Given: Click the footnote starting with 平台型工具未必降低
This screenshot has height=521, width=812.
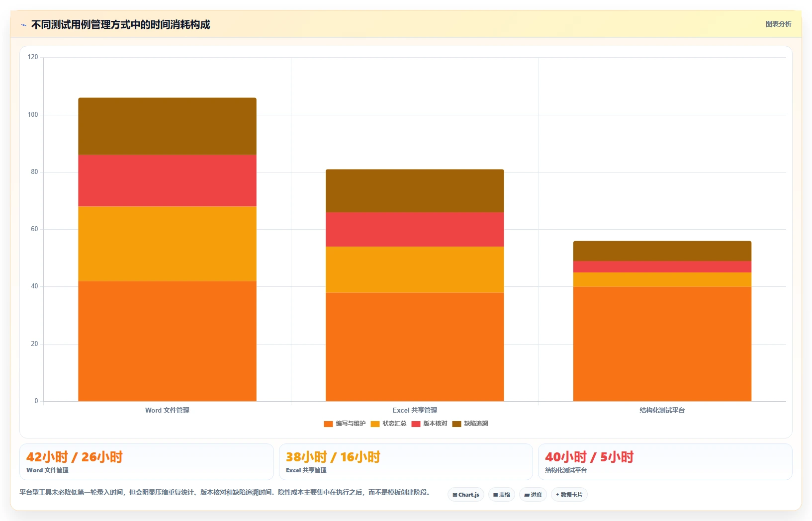Looking at the screenshot, I should (x=225, y=493).
